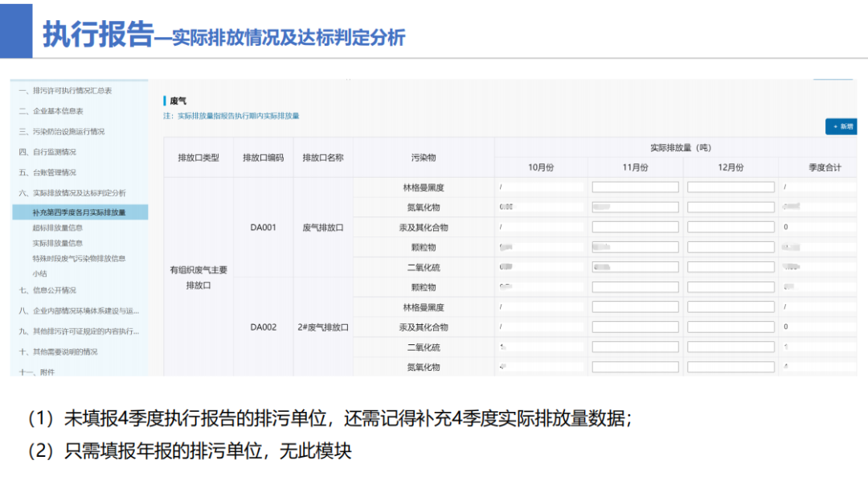868x477 pixels.
Task: Click the blue 新增 add button
Action: [841, 126]
